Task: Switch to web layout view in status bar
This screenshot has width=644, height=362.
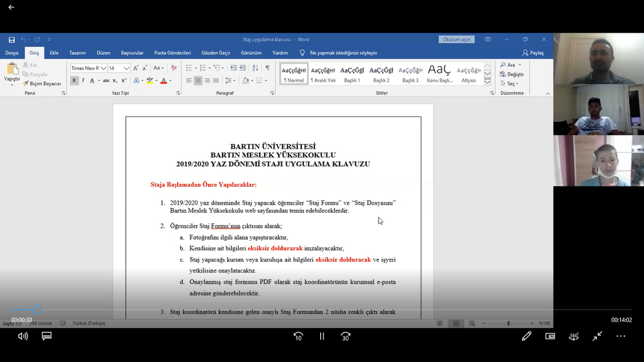Action: pos(472,324)
